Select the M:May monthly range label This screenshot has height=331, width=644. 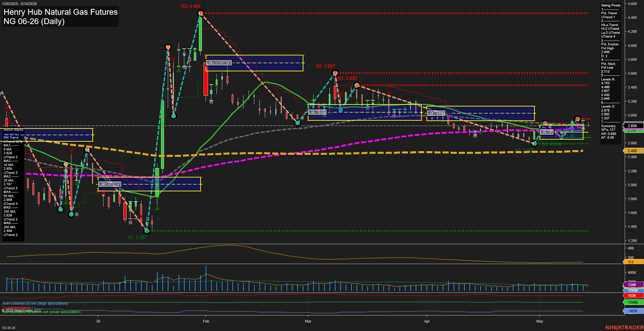[547, 132]
